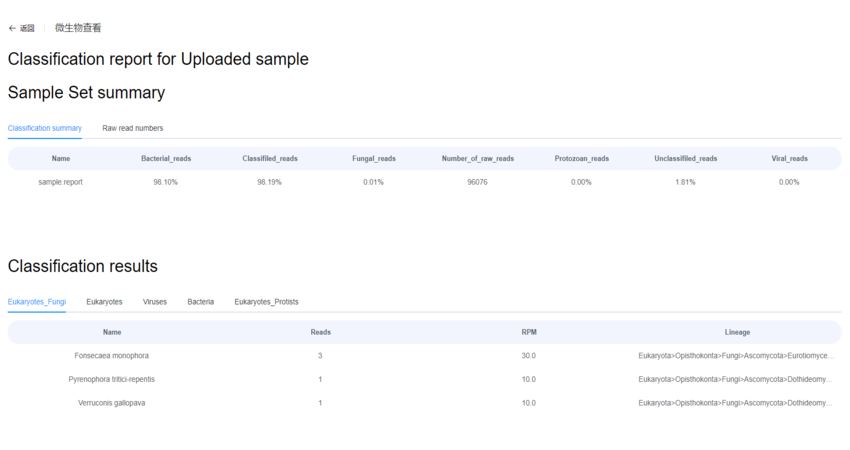Click the Fonsecaea monophora row
The image size is (850, 450).
point(111,355)
